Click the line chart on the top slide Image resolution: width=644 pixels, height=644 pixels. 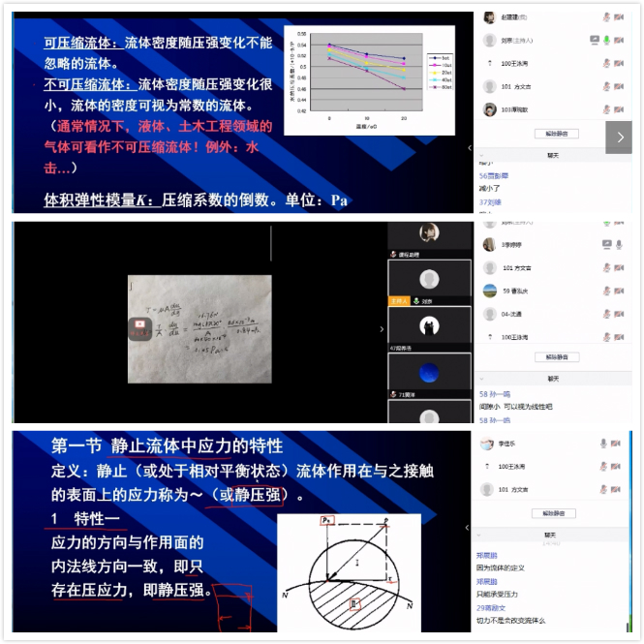369,80
